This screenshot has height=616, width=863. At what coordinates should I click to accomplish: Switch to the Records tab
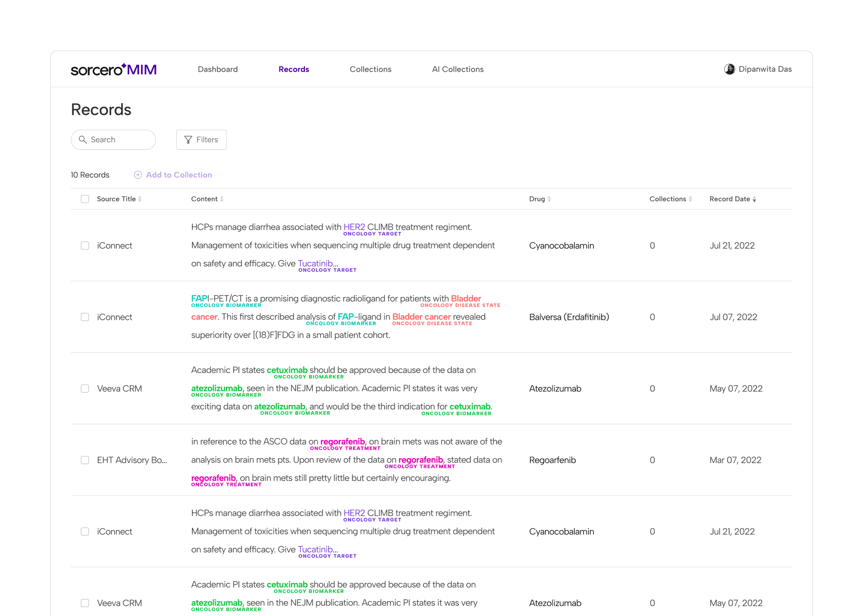(x=294, y=69)
